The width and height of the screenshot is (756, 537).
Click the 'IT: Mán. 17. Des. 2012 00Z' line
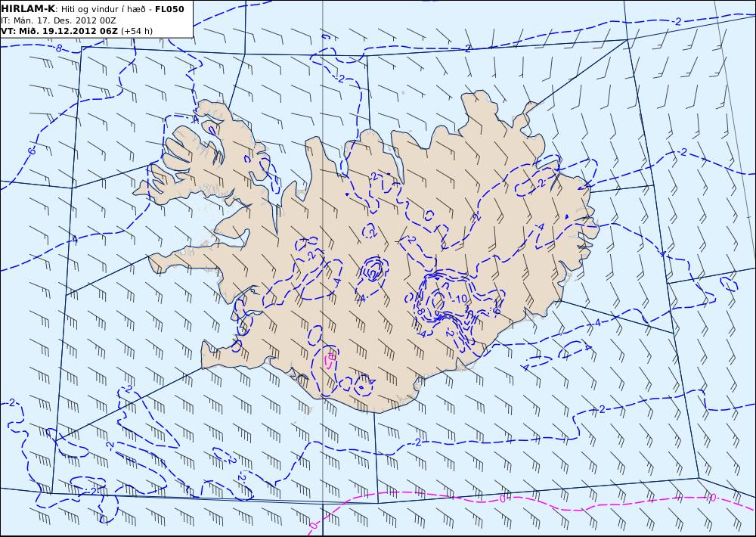coord(58,20)
